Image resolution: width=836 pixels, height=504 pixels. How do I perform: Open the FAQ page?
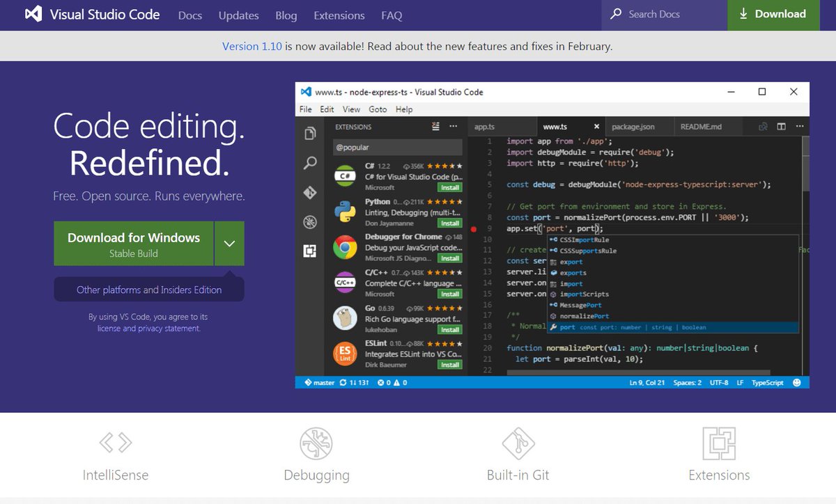coord(392,15)
